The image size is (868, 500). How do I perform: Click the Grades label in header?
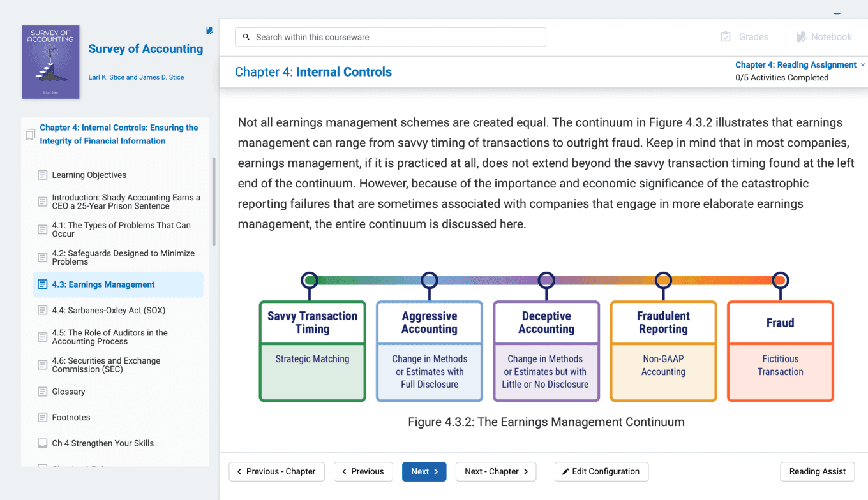point(754,37)
